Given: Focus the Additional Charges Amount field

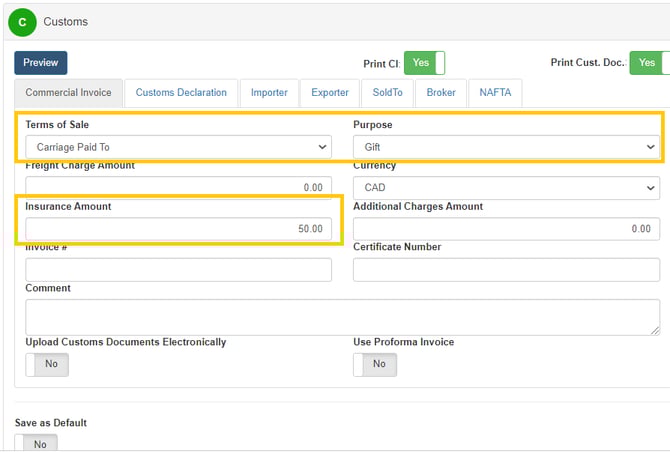Looking at the screenshot, I should pos(505,229).
